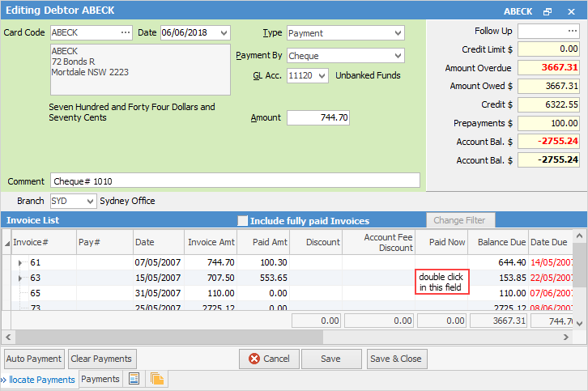
Task: Click the Credit $ value 6322.55
Action: pyautogui.click(x=548, y=104)
